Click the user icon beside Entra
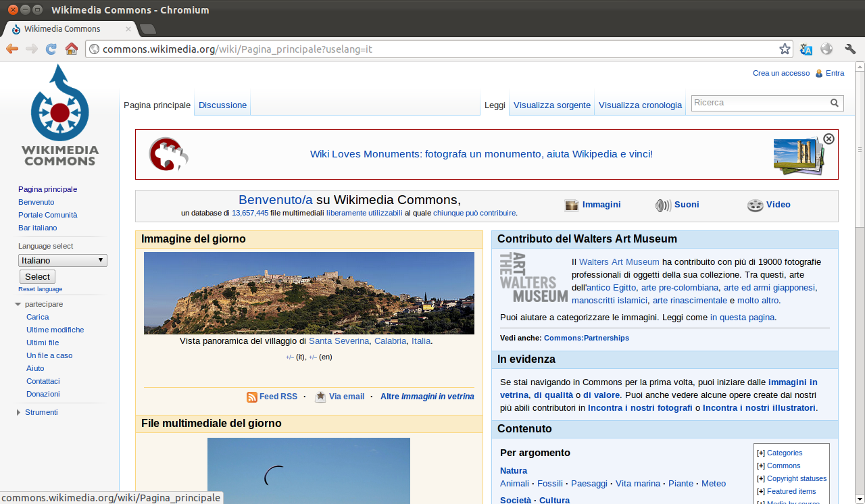This screenshot has height=504, width=865. [x=819, y=73]
